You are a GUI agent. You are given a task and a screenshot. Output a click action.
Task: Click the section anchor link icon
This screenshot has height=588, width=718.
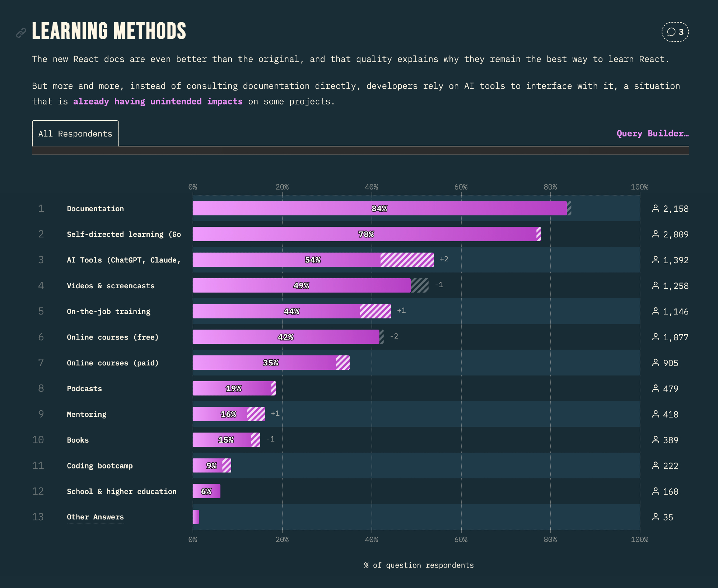(x=21, y=33)
